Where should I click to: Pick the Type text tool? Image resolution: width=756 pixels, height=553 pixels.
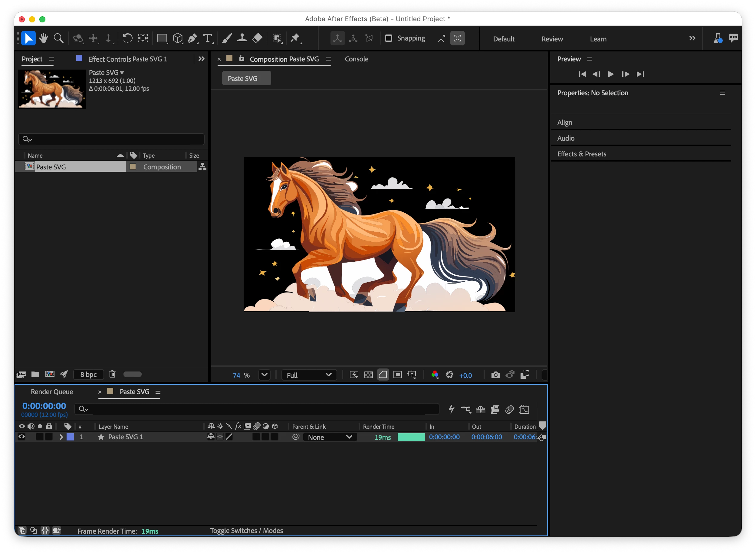[x=208, y=38]
